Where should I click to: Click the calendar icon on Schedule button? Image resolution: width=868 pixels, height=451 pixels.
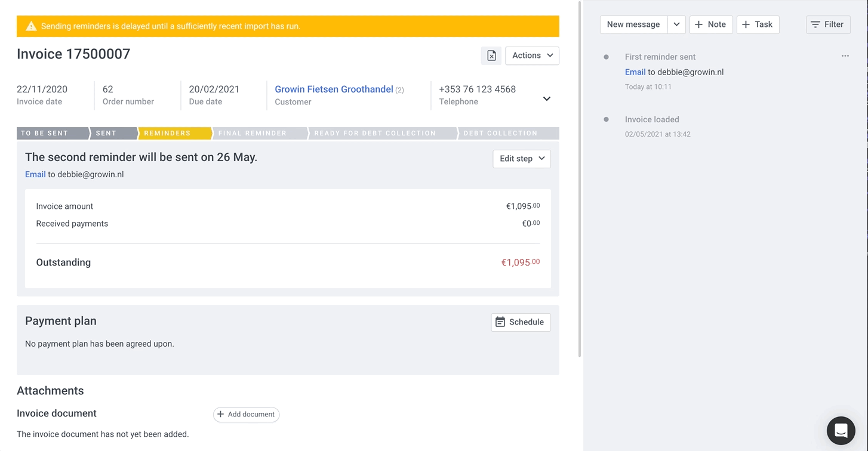tap(500, 322)
